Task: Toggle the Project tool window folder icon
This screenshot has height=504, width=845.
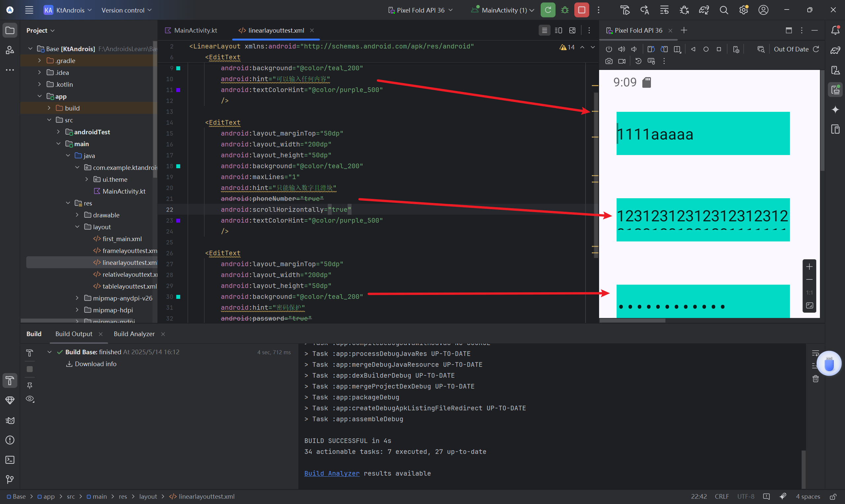Action: [x=10, y=30]
